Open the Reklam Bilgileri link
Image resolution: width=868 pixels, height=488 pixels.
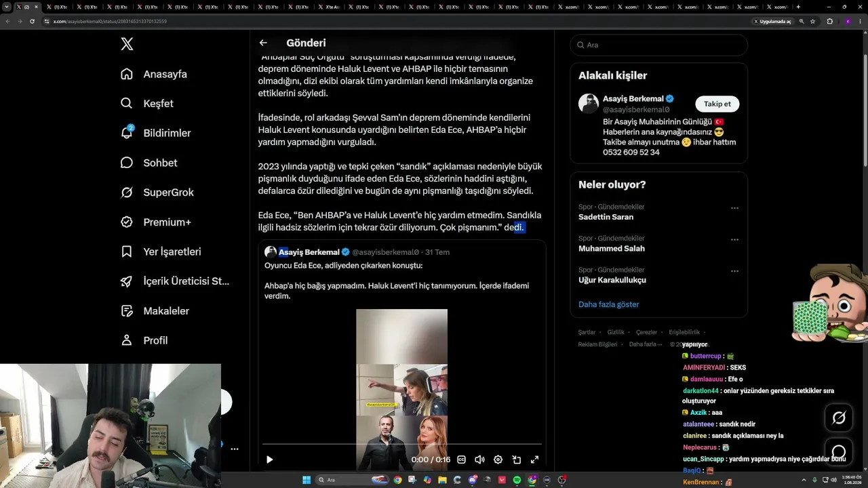[597, 344]
